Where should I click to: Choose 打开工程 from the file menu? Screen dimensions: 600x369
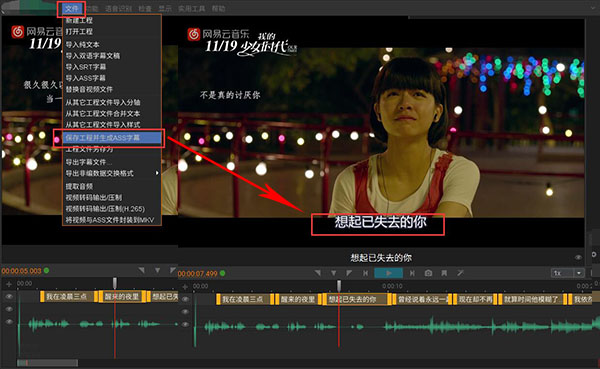pyautogui.click(x=79, y=31)
